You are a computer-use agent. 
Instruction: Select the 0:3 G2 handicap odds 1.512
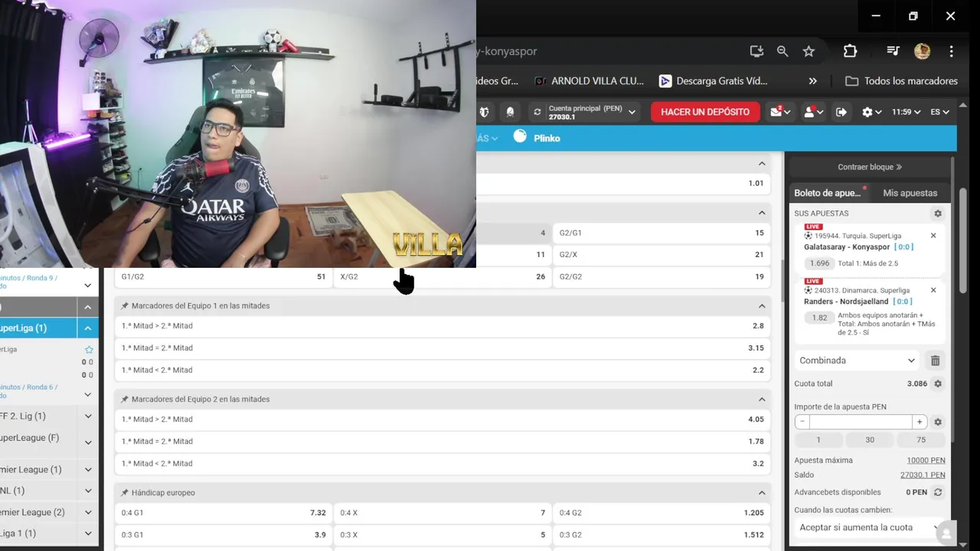click(661, 535)
